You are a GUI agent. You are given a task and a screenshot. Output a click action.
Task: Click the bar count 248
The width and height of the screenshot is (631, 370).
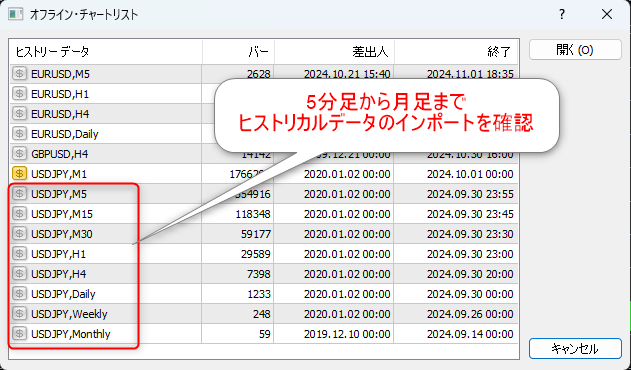[x=262, y=314]
